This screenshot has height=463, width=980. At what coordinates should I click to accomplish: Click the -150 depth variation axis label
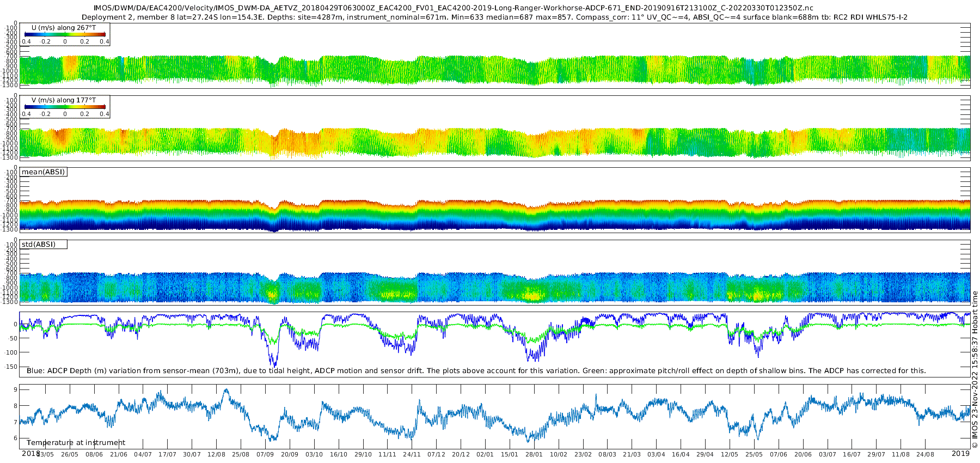(x=11, y=367)
